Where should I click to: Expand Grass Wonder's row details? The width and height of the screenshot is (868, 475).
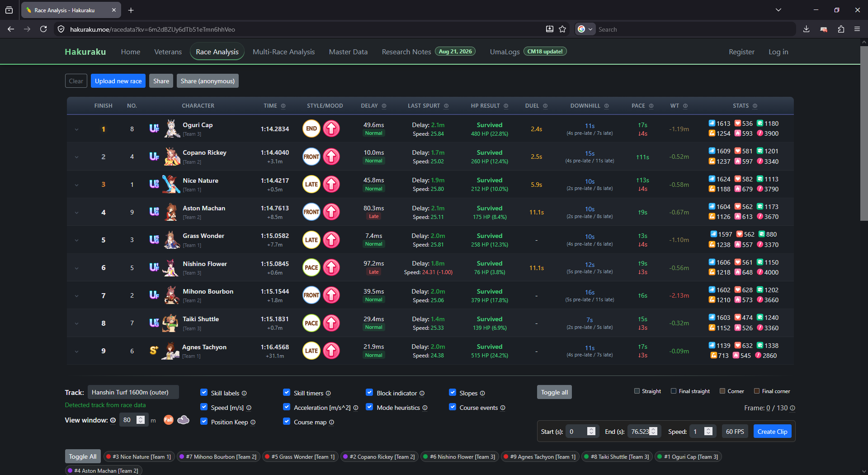click(x=76, y=240)
